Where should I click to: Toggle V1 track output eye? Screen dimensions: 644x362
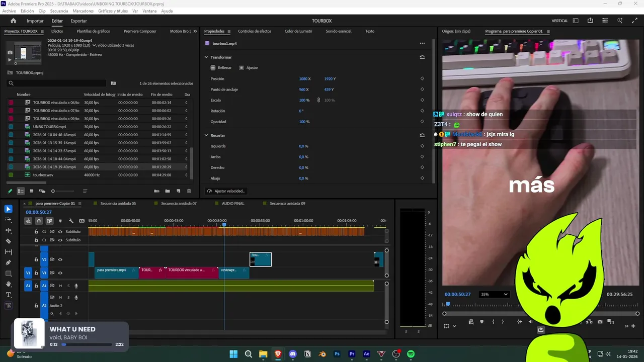(x=60, y=273)
